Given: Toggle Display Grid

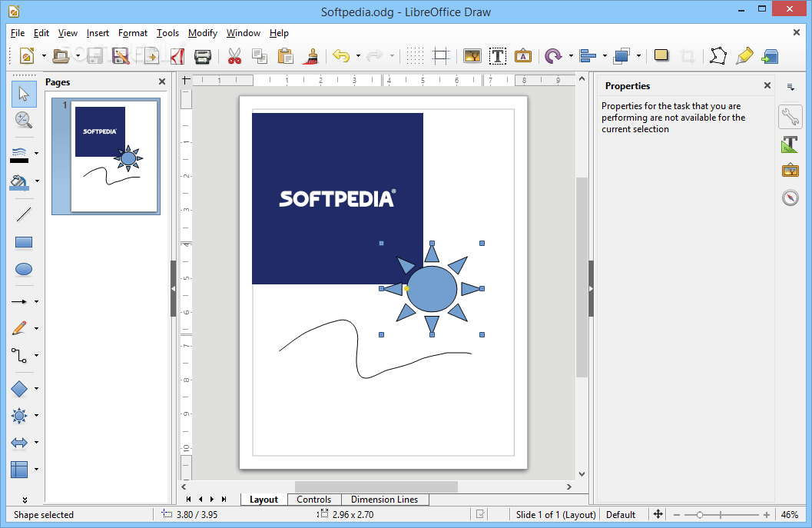Looking at the screenshot, I should coord(415,56).
